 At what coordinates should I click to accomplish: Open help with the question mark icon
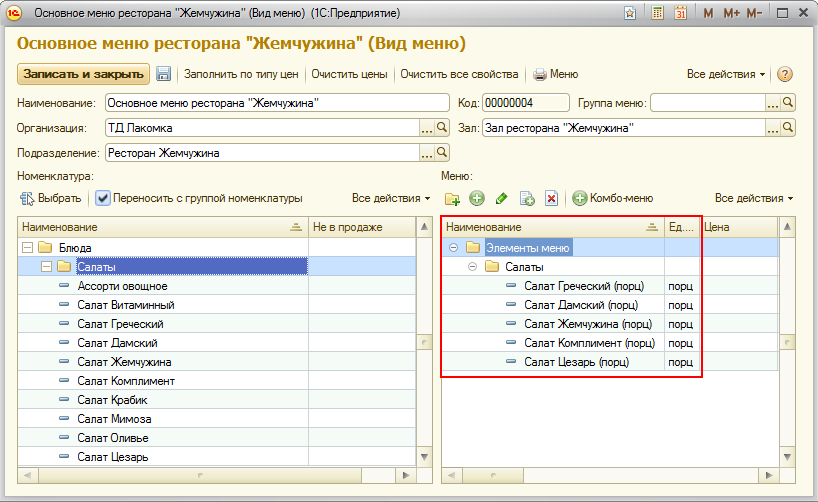(x=785, y=74)
